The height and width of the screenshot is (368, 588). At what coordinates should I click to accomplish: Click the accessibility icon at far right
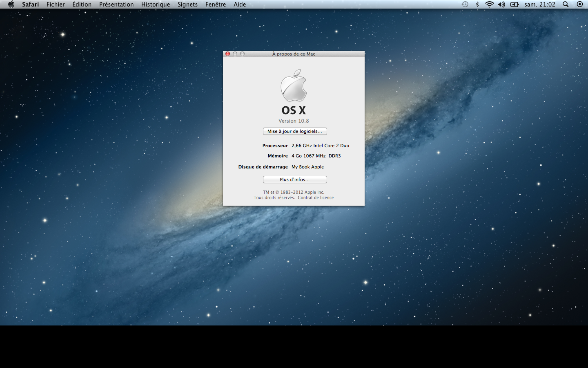[x=580, y=4]
